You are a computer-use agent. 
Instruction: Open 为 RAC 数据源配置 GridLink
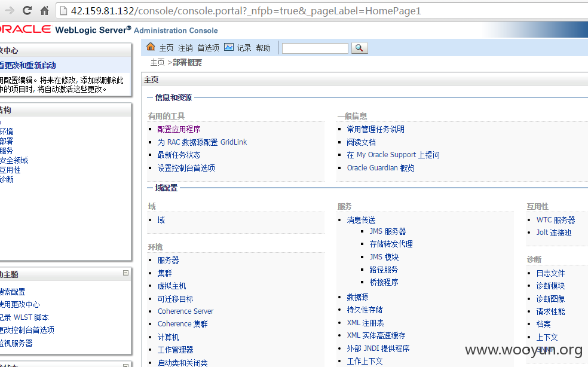[x=202, y=142]
